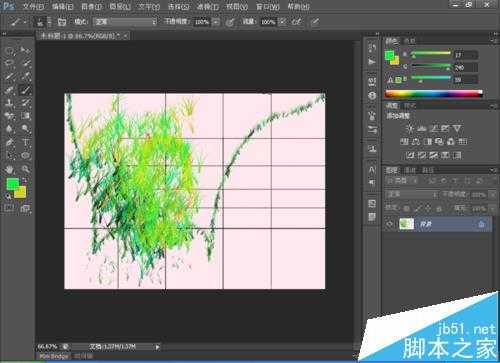The image size is (500, 363).
Task: Select the Eyedropper tool
Action: point(26,76)
